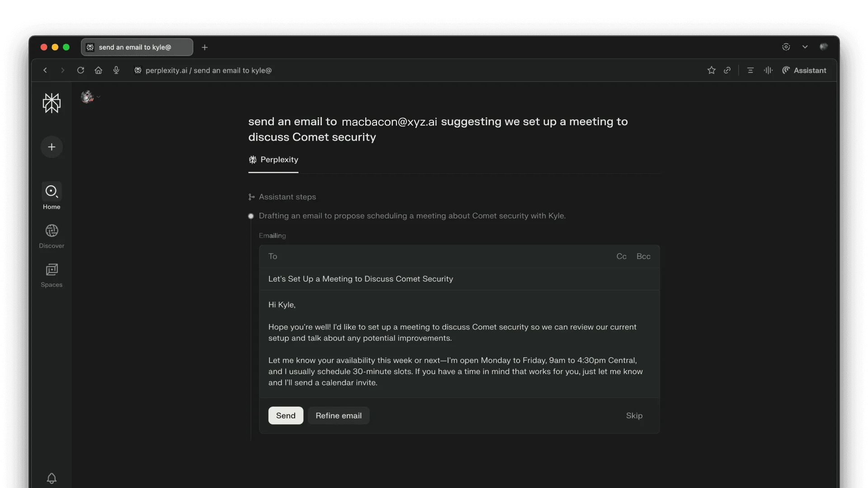
Task: Send the drafted email
Action: click(286, 416)
